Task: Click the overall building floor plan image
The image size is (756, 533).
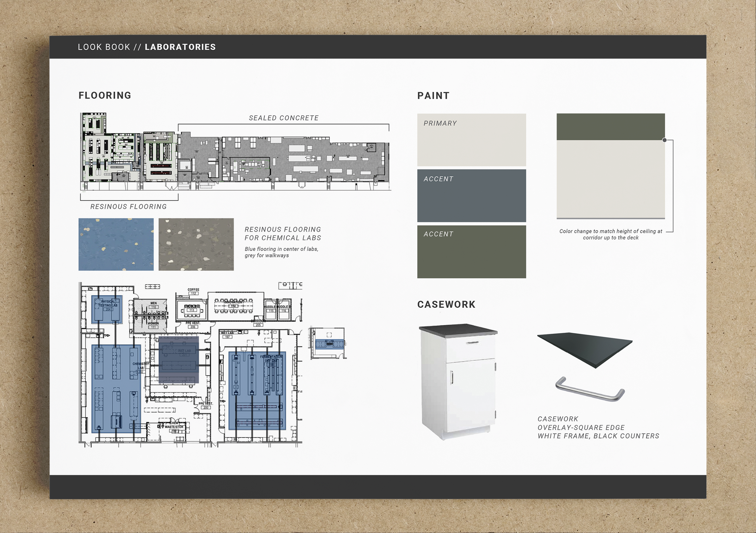Action: pos(236,152)
